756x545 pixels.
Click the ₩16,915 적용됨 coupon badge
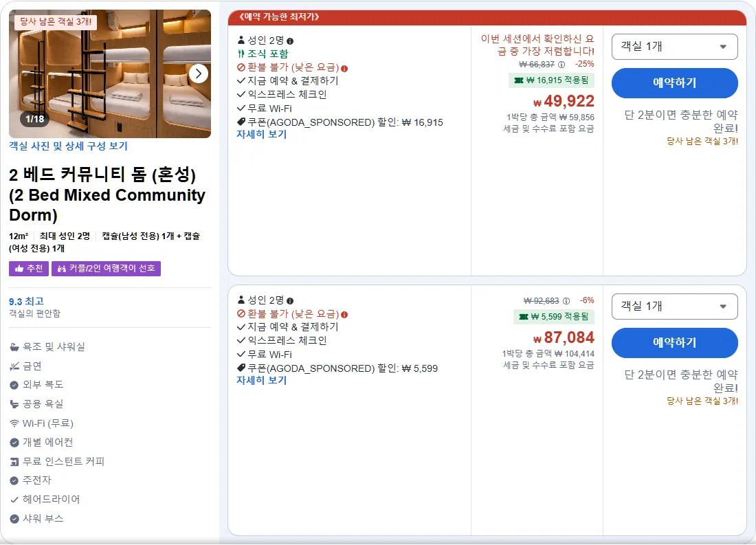coord(552,80)
